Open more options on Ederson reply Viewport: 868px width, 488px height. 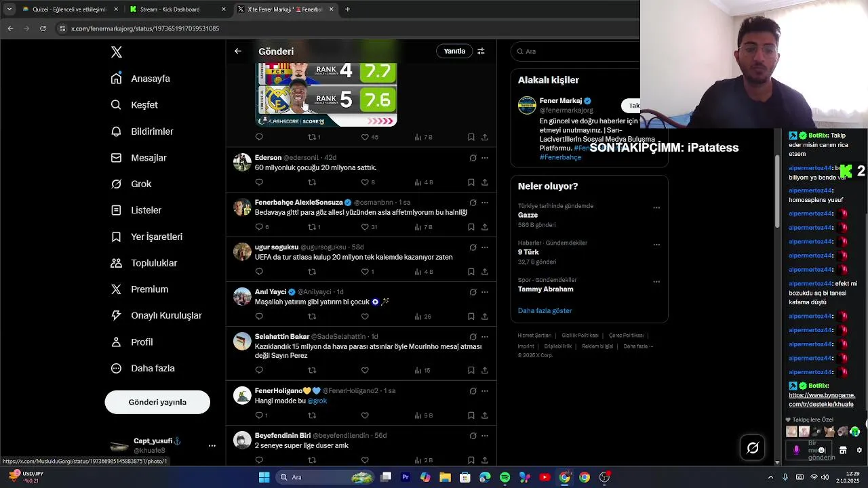[x=484, y=158]
